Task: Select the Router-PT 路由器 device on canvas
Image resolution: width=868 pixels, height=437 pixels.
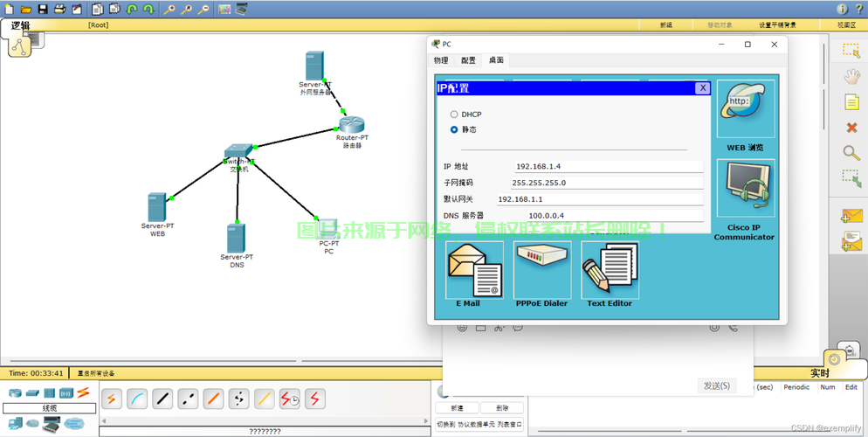Action: (353, 125)
